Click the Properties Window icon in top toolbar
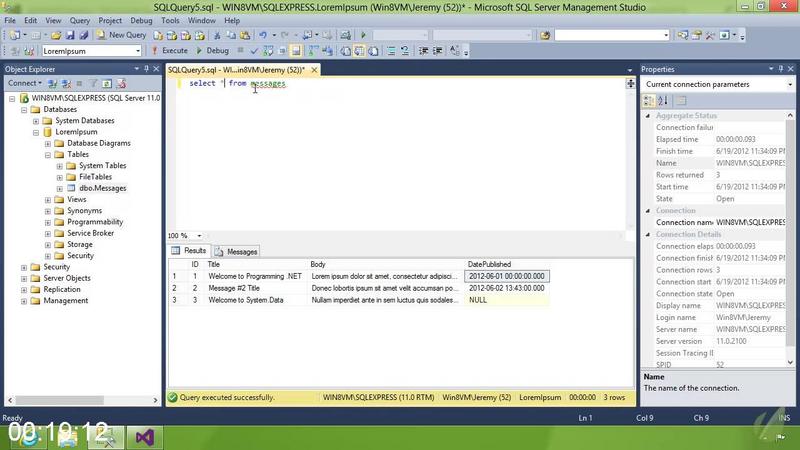Screen dimensions: 800x450 (696, 35)
